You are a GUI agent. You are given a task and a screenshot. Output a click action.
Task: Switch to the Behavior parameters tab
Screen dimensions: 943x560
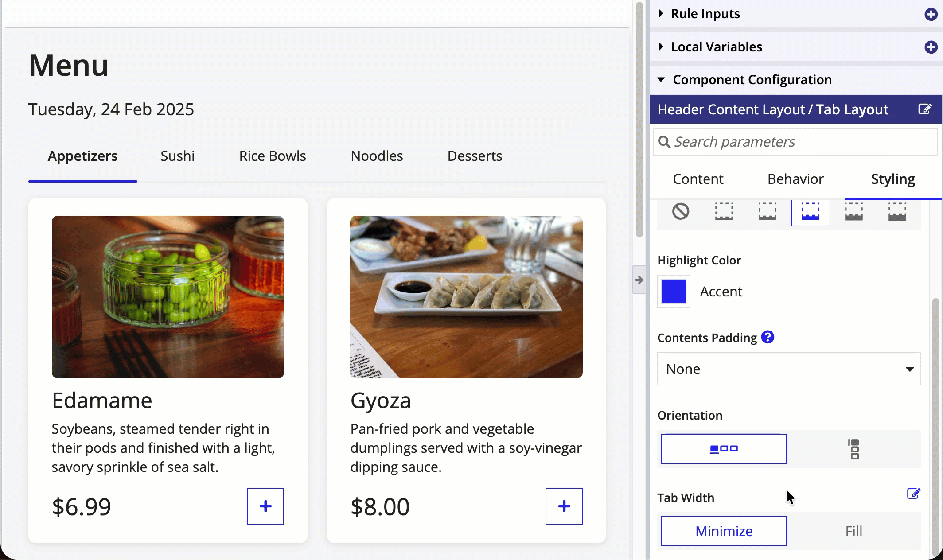pyautogui.click(x=795, y=179)
